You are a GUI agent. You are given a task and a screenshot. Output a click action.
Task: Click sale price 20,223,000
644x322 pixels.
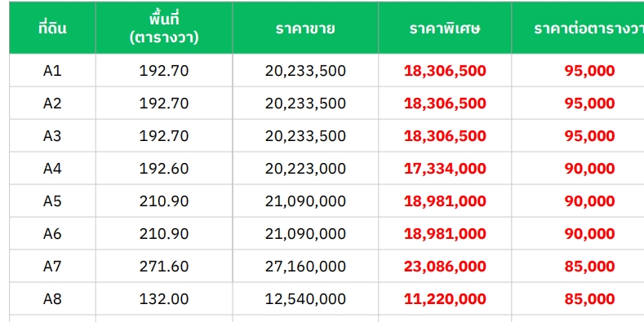(x=305, y=168)
